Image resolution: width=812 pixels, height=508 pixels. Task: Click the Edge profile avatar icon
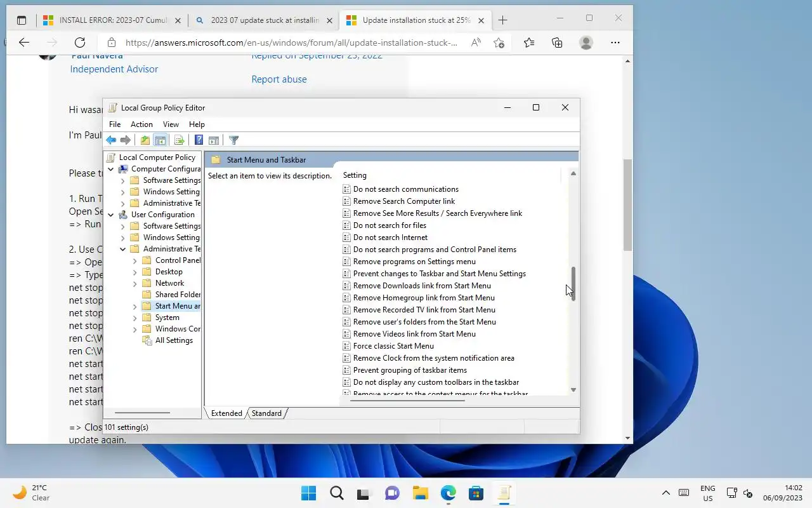point(586,43)
